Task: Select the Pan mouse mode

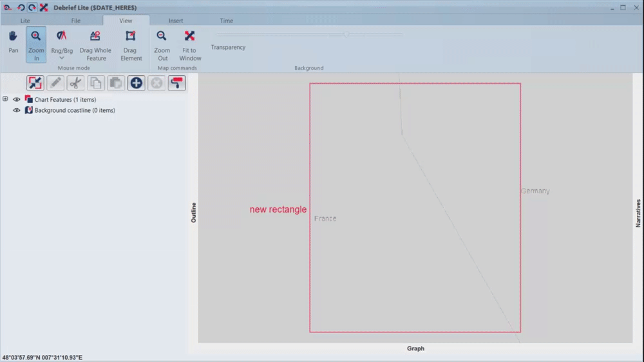Action: tap(13, 42)
